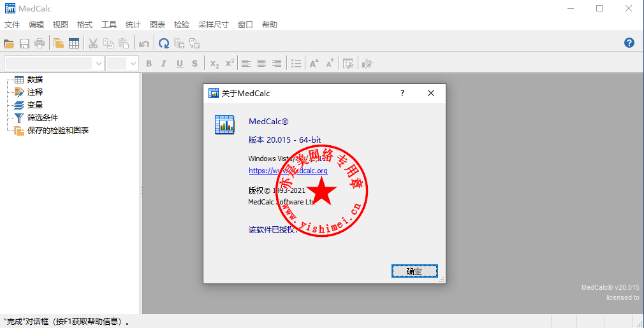
Task: Click the format spreadsheet table icon
Action: click(x=348, y=64)
